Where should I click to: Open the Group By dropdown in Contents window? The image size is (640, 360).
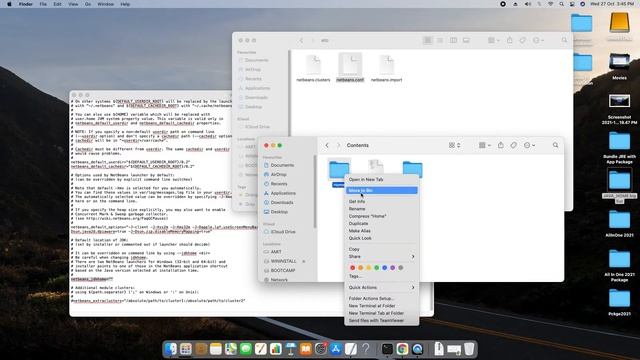click(484, 145)
